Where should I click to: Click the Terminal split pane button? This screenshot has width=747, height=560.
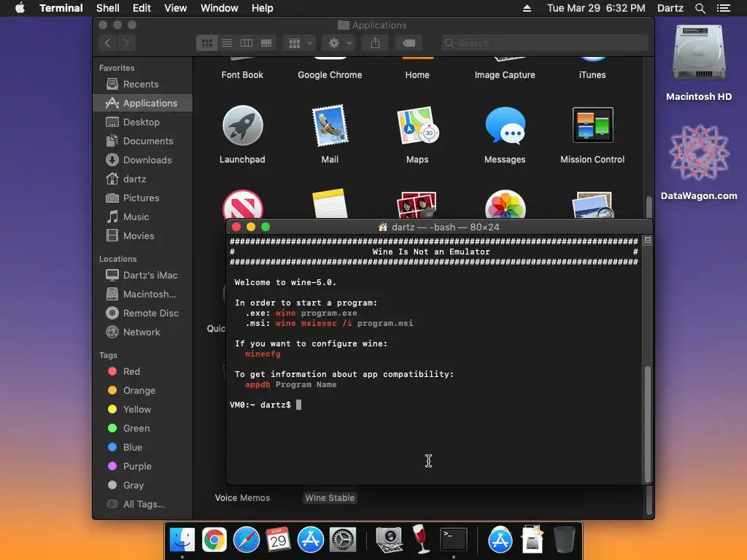coord(648,241)
